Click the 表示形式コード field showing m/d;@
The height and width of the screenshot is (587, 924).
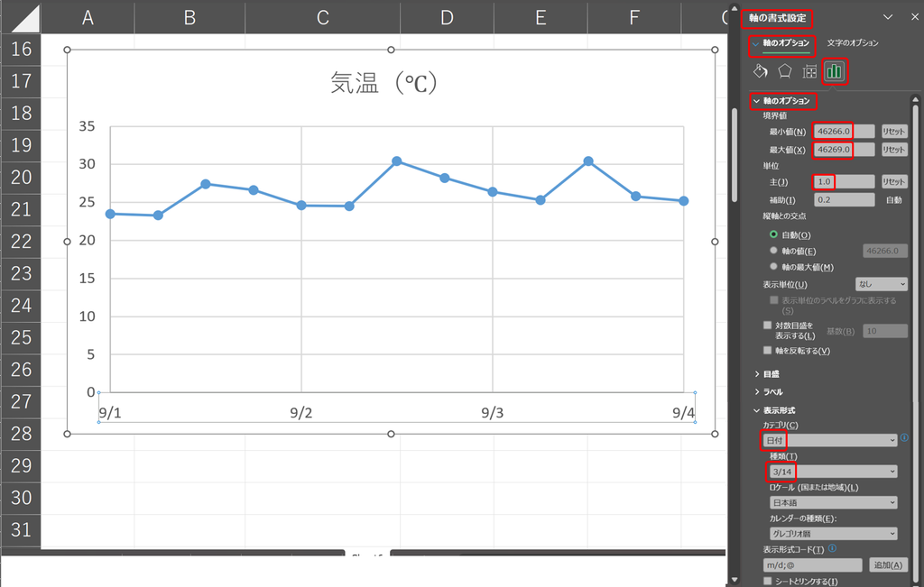pos(812,565)
